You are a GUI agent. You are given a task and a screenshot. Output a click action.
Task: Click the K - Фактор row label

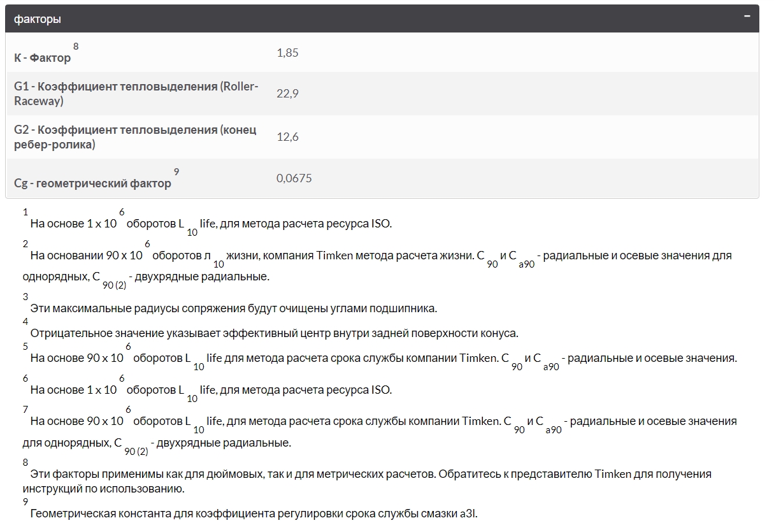[42, 58]
